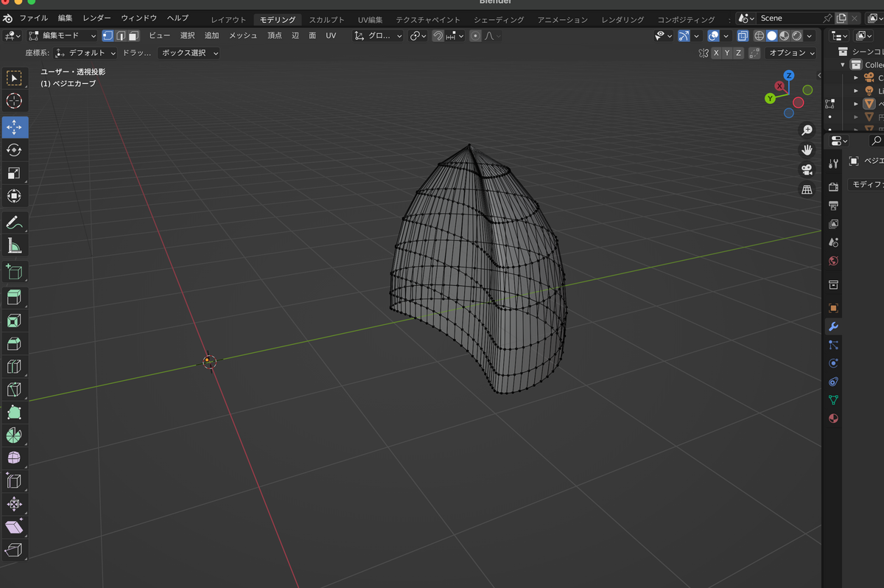
Task: Open the メッシュ menu
Action: [x=243, y=35]
